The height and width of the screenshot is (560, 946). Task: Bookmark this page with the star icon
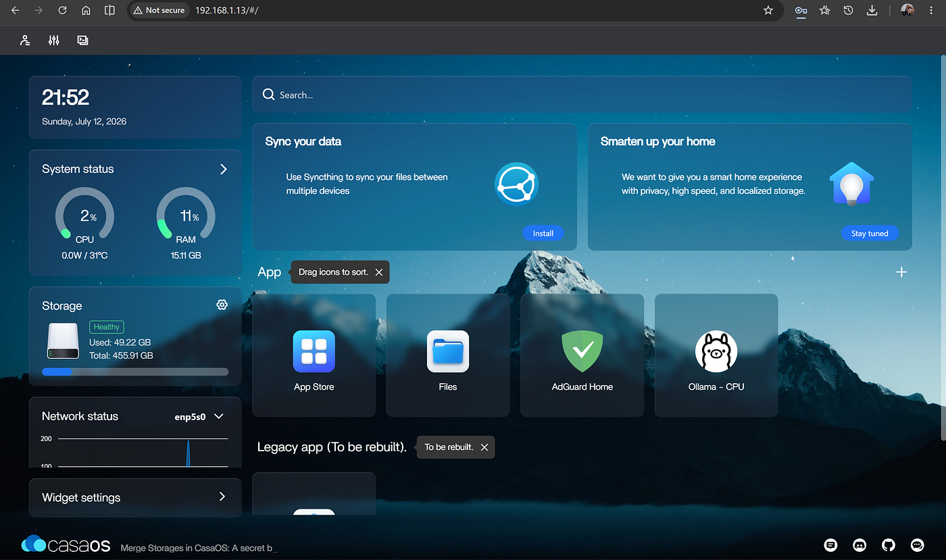pyautogui.click(x=768, y=10)
